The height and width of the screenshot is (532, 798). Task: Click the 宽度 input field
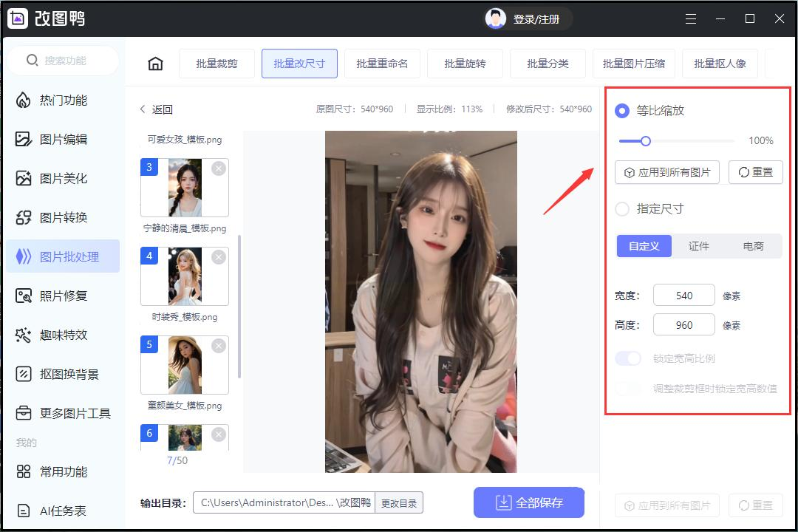[684, 296]
